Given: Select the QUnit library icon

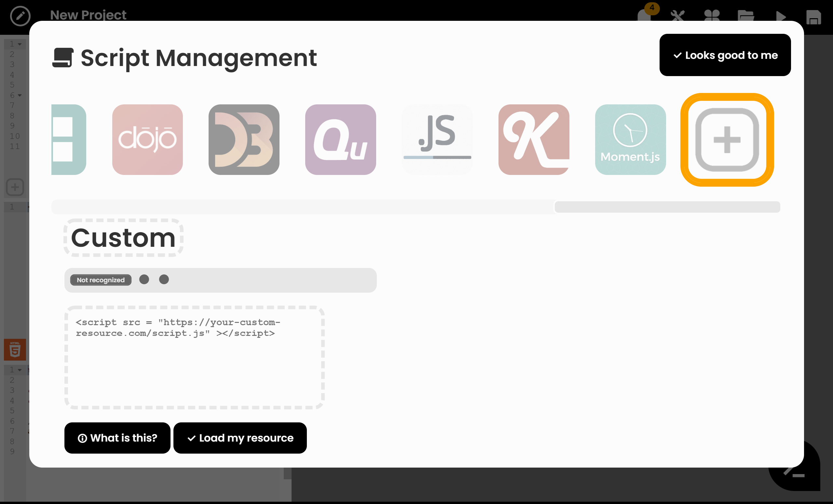Looking at the screenshot, I should (x=340, y=139).
